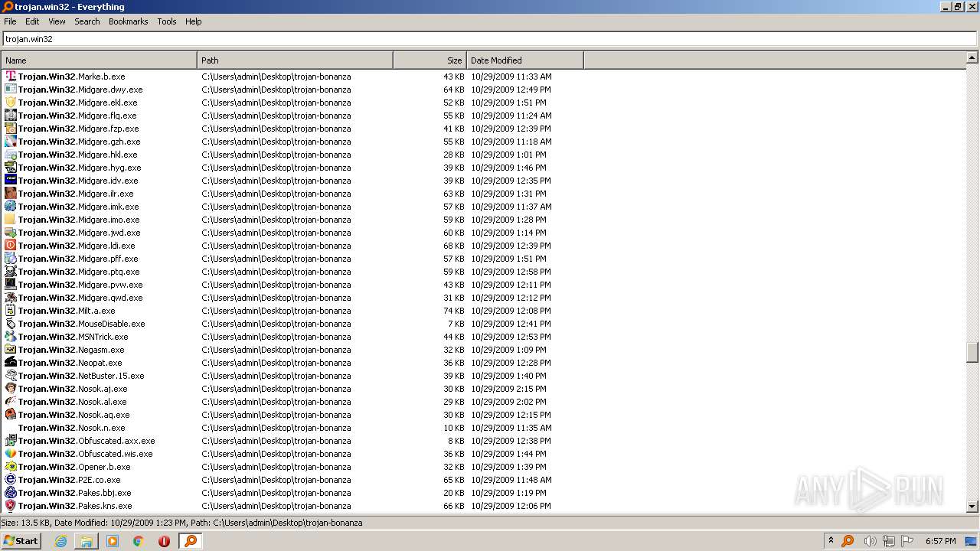Sort results by Name column
Image resolution: width=980 pixels, height=551 pixels.
(x=99, y=60)
